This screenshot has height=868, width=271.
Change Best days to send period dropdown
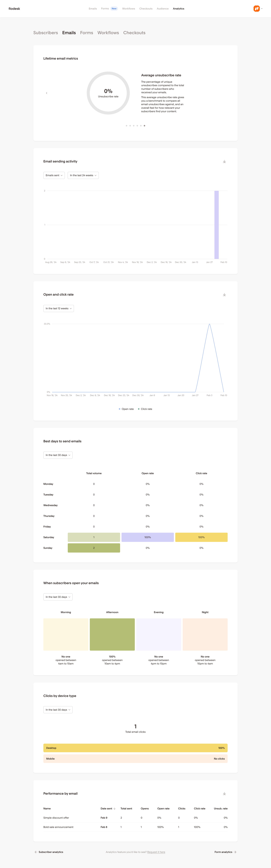pyautogui.click(x=58, y=455)
